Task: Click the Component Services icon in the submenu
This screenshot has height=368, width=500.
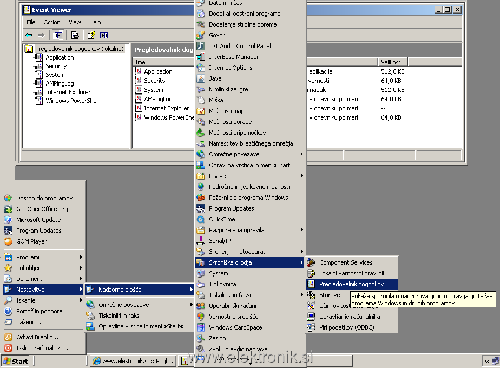Action: (x=311, y=262)
